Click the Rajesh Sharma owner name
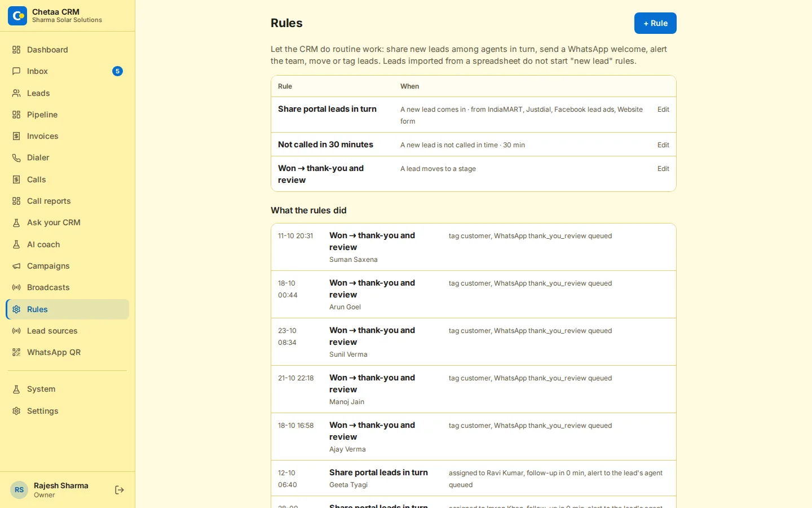 tap(61, 485)
